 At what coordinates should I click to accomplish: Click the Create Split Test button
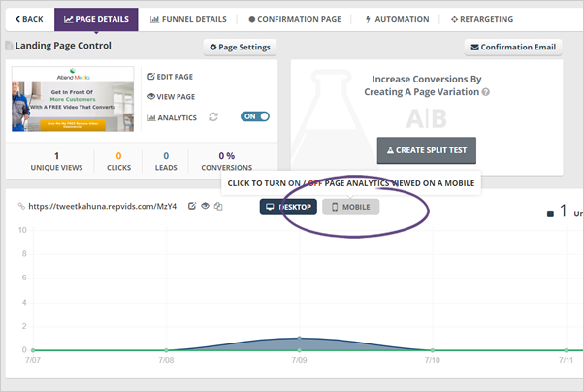click(426, 150)
